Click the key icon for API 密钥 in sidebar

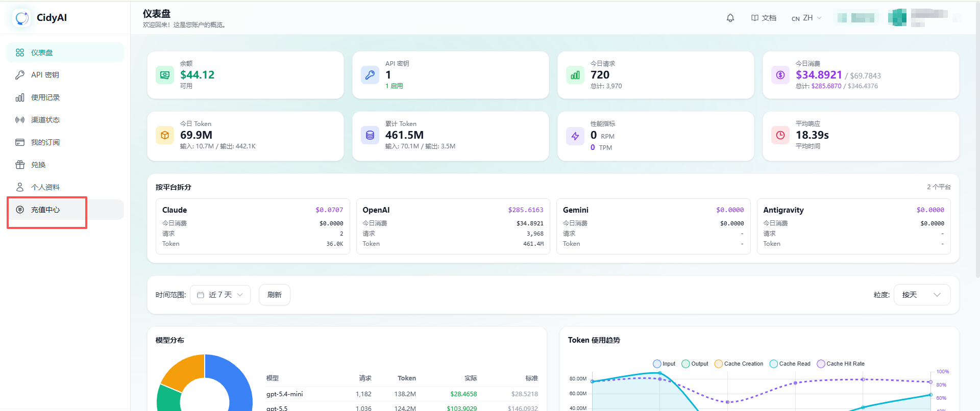(20, 75)
